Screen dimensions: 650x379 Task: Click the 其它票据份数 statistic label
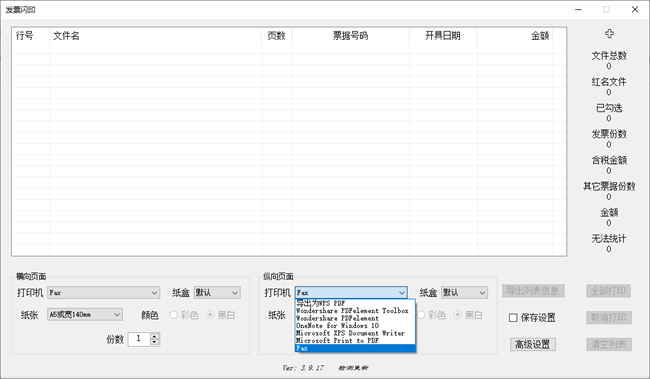click(609, 186)
